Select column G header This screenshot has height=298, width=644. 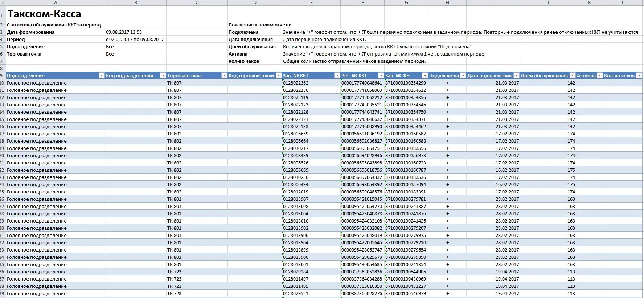406,3
